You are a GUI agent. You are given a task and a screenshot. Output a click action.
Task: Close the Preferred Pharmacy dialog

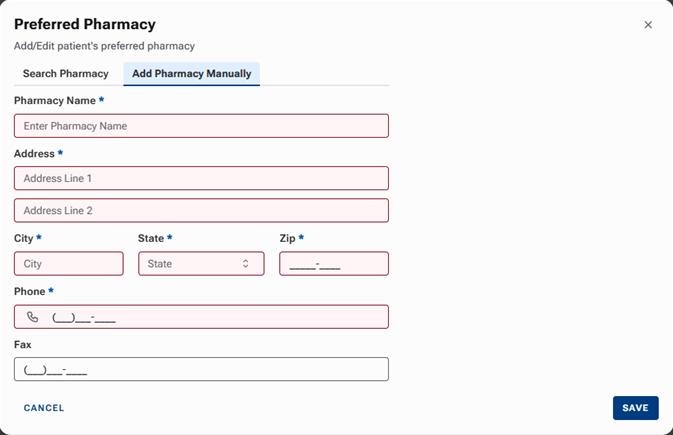point(648,25)
